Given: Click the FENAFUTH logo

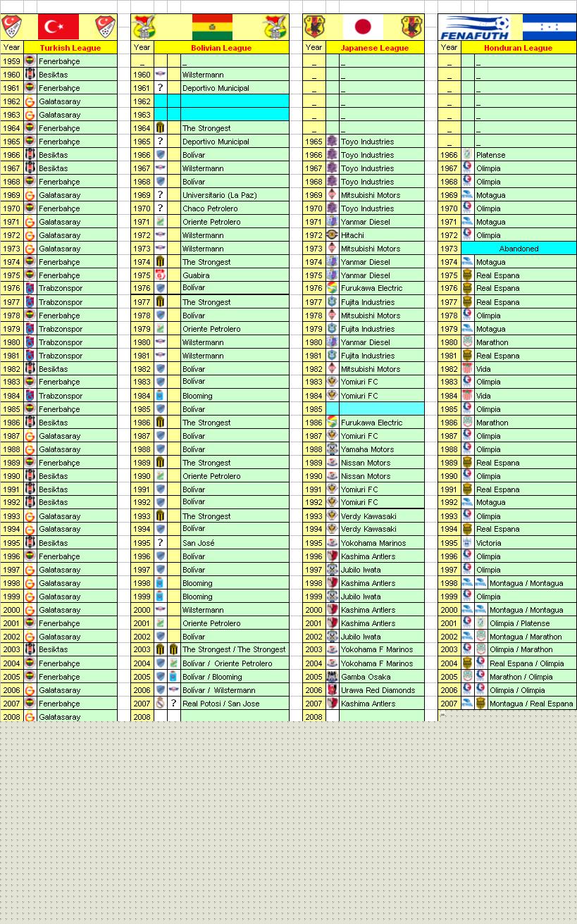Looking at the screenshot, I should point(474,27).
